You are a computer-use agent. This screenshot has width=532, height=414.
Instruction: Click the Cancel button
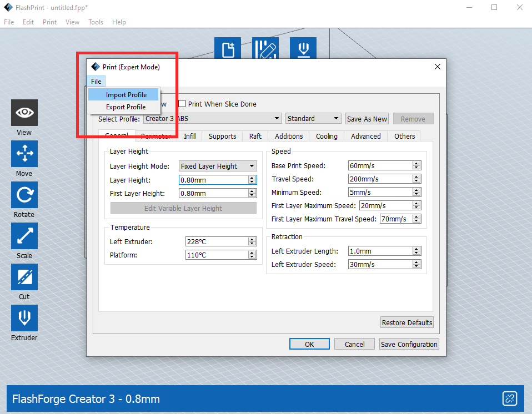tap(354, 344)
